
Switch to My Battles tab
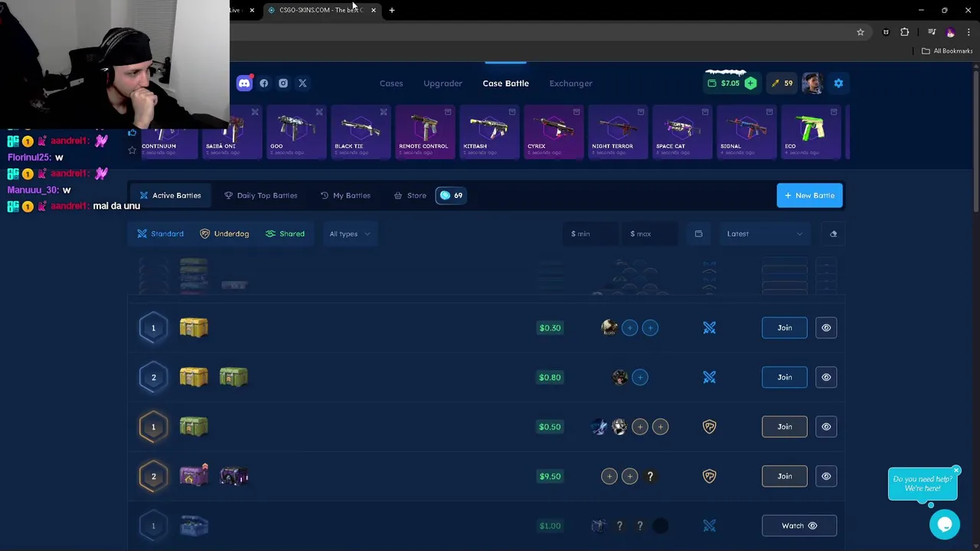click(x=345, y=195)
